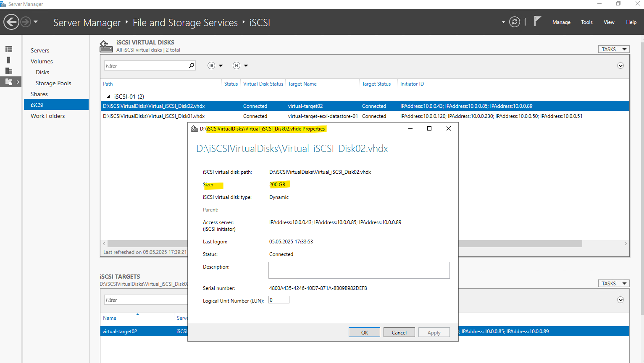Click the iSCSI virtual disks header icon

pyautogui.click(x=106, y=46)
